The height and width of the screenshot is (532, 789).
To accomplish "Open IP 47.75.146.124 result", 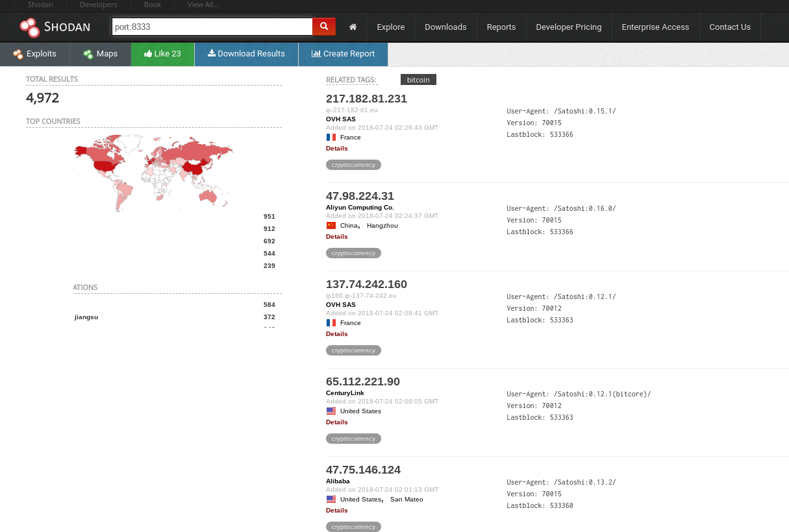I will point(363,470).
